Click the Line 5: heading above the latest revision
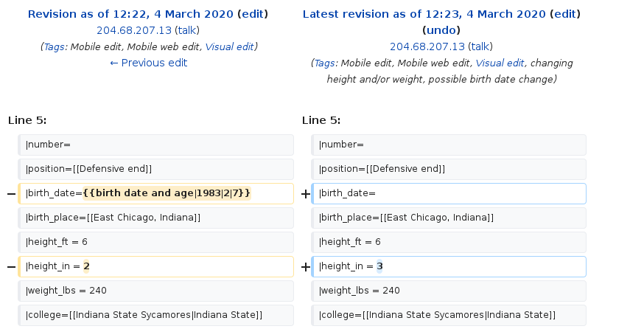Viewport: 644px width, 329px height. 321,120
